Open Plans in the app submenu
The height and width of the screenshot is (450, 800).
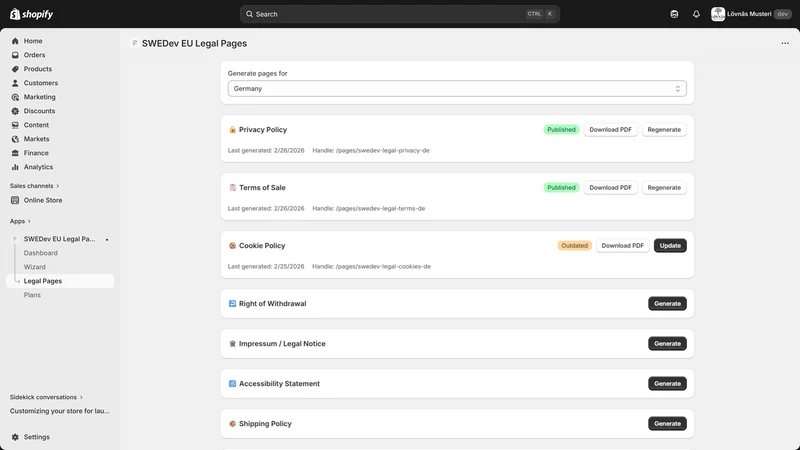point(32,295)
